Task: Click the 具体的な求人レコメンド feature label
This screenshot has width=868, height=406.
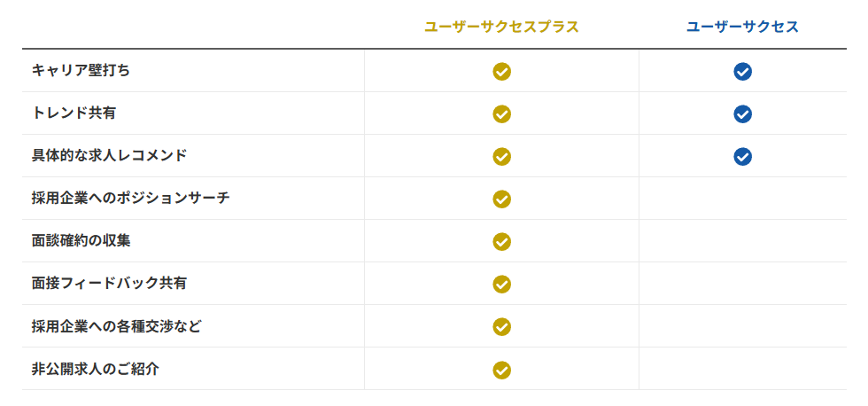Action: click(x=109, y=155)
